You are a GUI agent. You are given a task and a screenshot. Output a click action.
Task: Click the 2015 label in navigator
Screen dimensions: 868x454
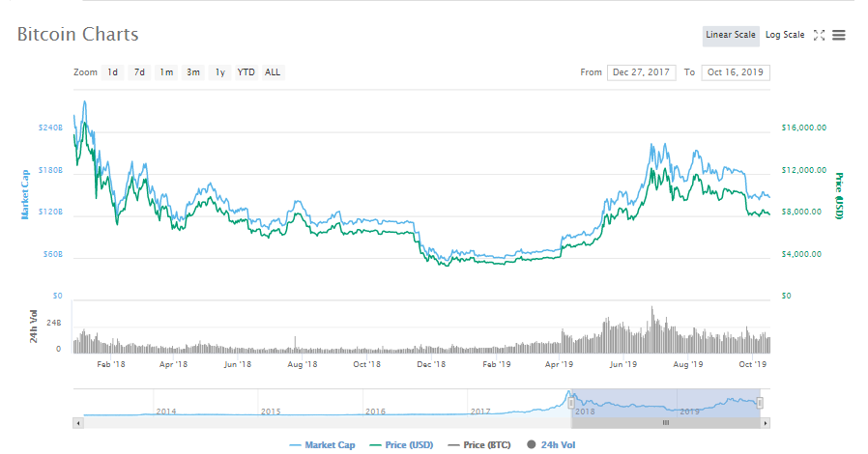271,411
